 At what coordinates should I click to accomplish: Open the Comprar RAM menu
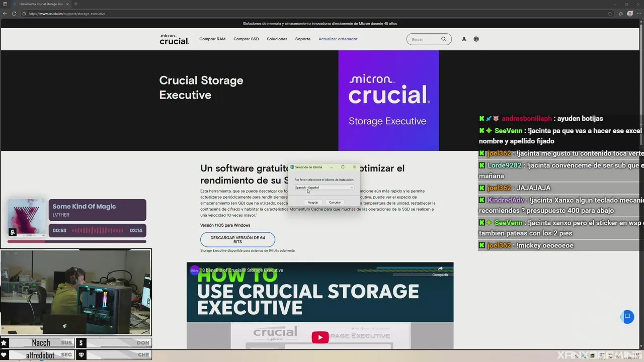pyautogui.click(x=212, y=39)
